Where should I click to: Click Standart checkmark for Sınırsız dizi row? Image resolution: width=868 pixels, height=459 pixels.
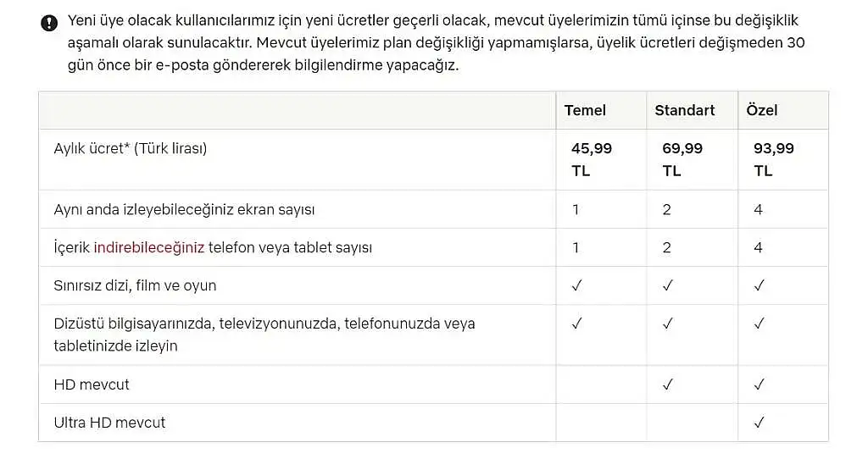tap(668, 285)
